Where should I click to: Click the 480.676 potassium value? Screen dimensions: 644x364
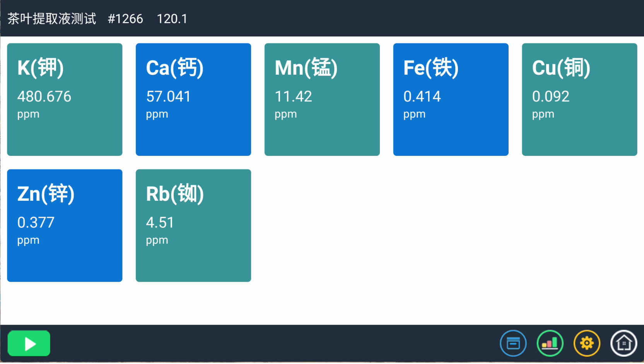pyautogui.click(x=44, y=96)
